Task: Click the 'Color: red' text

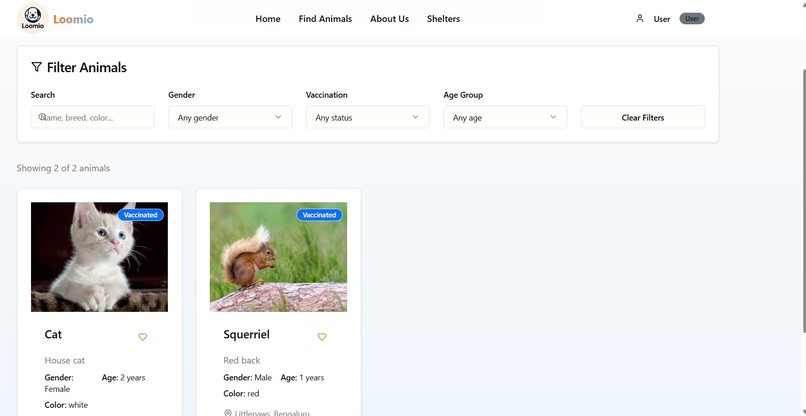Action: (x=241, y=393)
